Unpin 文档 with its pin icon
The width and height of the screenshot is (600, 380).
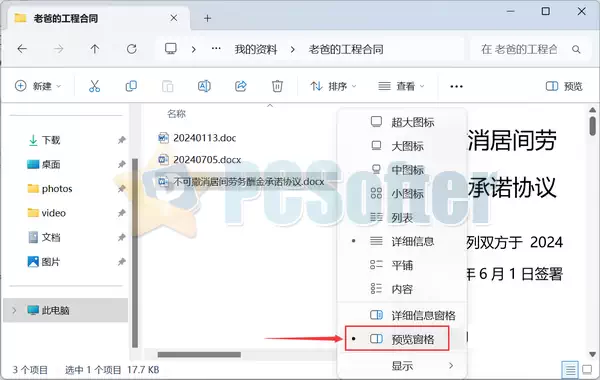tap(121, 237)
